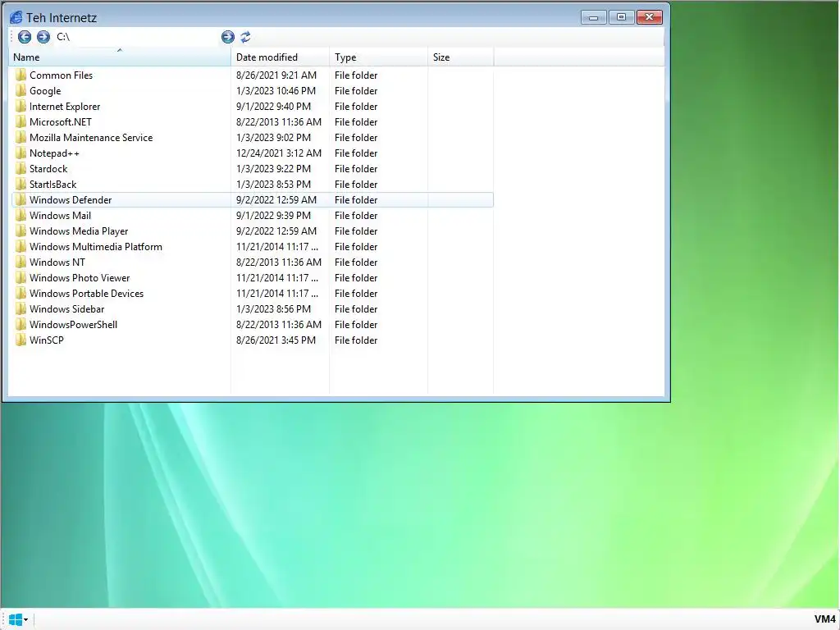The image size is (840, 630).
Task: Select the WinSCP folder icon
Action: (x=21, y=339)
